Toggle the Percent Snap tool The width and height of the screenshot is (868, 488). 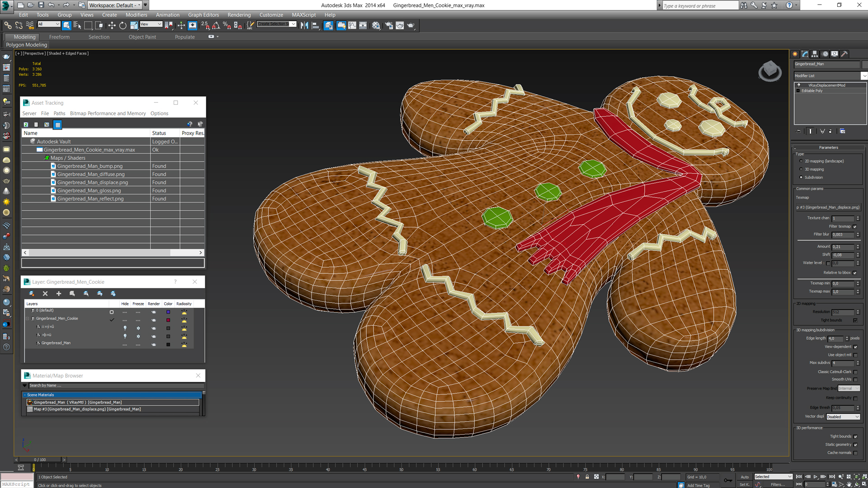click(227, 25)
